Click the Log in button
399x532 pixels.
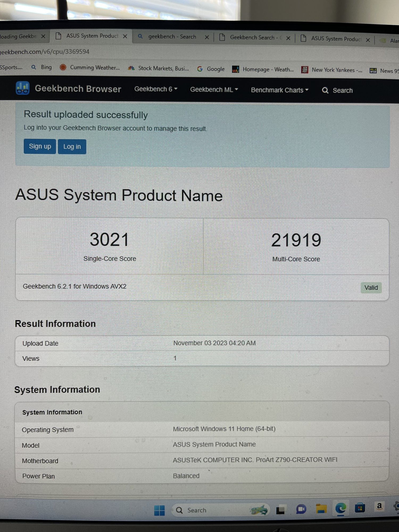tap(72, 147)
